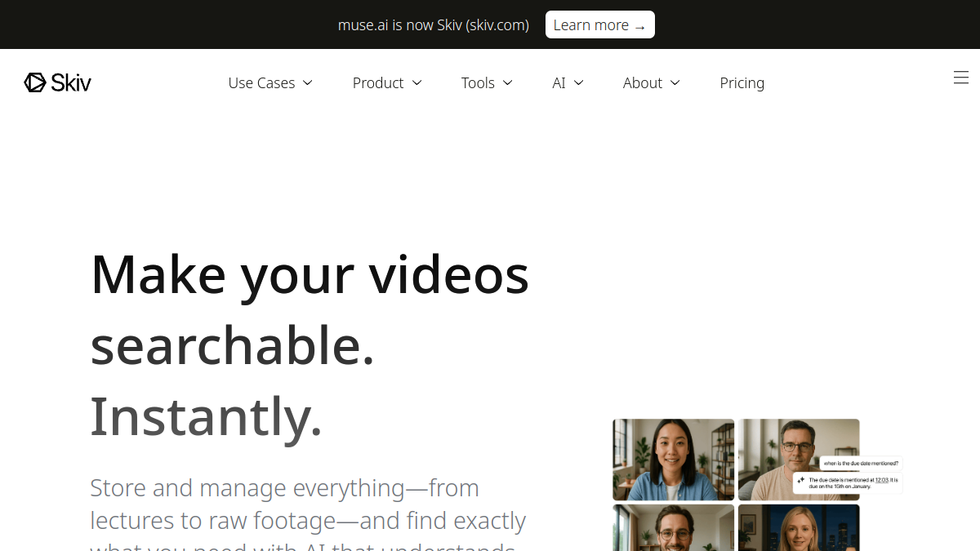Open the hamburger menu icon

tap(961, 78)
